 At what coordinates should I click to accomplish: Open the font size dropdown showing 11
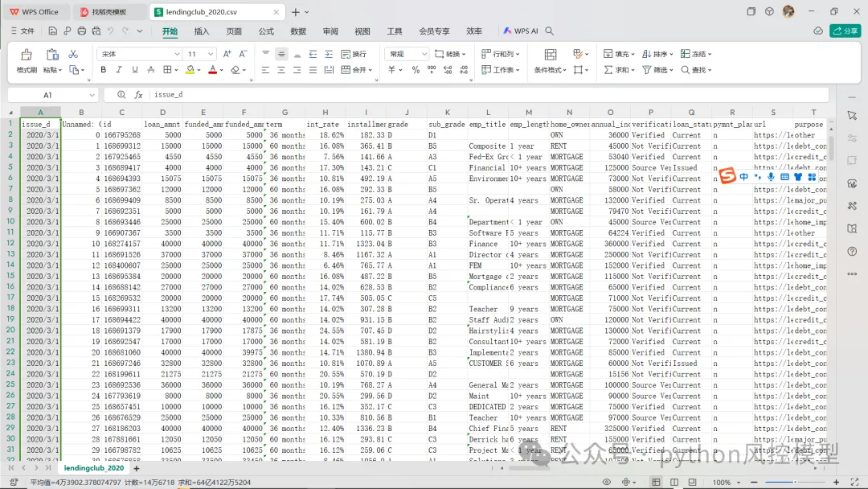pos(211,54)
